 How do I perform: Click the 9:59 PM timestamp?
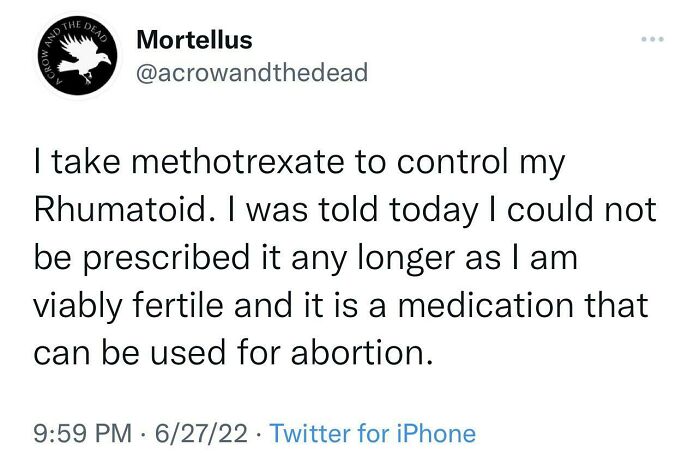click(x=82, y=433)
